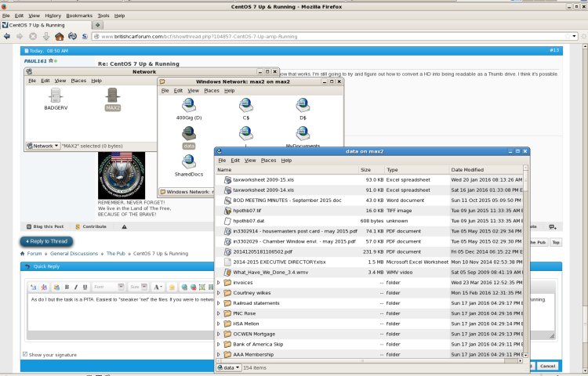The width and height of the screenshot is (588, 376).
Task: Click the Forum home icon in breadcrumb
Action: 23,254
